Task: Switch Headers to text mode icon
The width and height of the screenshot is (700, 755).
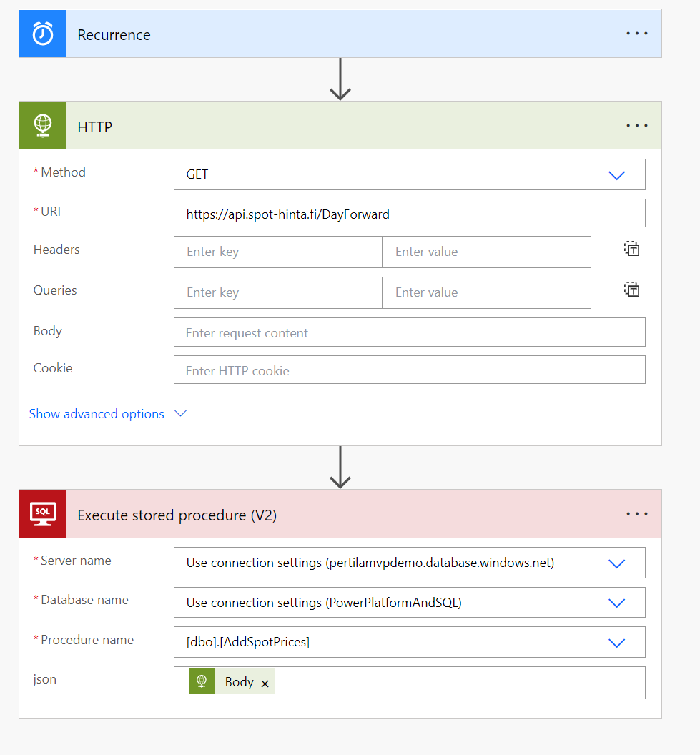Action: [631, 249]
